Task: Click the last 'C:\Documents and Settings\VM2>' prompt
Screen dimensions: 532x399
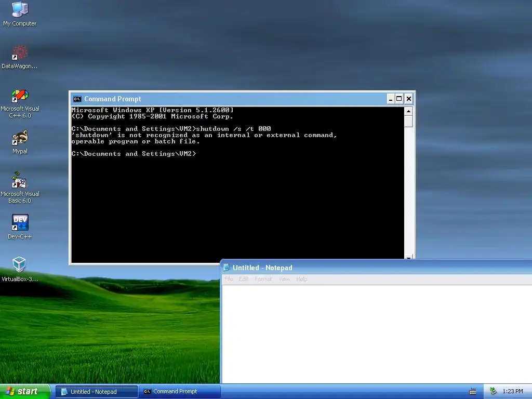Action: pyautogui.click(x=134, y=154)
